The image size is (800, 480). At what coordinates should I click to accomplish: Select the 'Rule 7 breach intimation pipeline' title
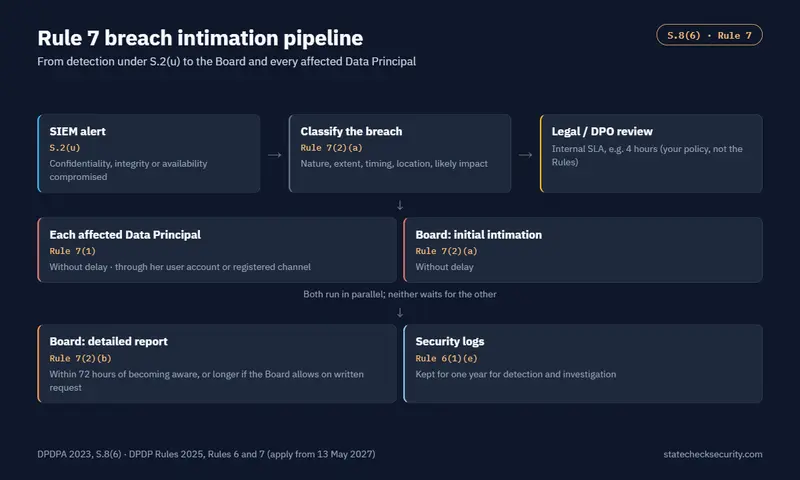200,38
